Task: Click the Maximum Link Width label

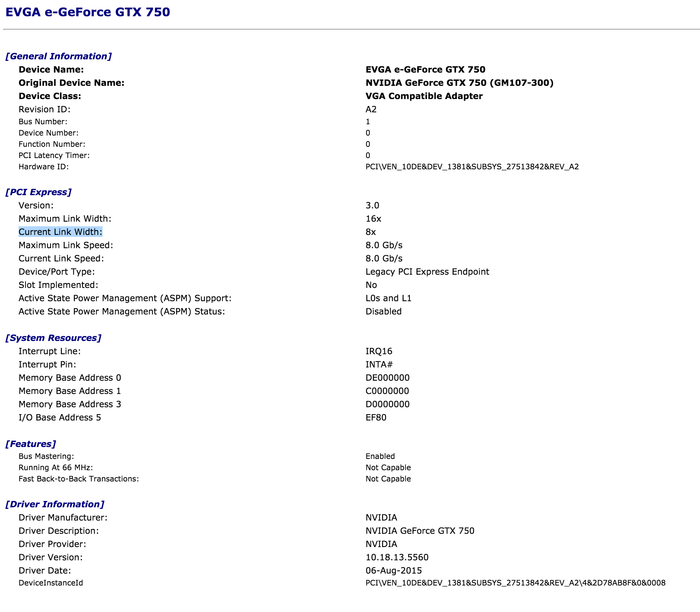Action: (x=65, y=219)
